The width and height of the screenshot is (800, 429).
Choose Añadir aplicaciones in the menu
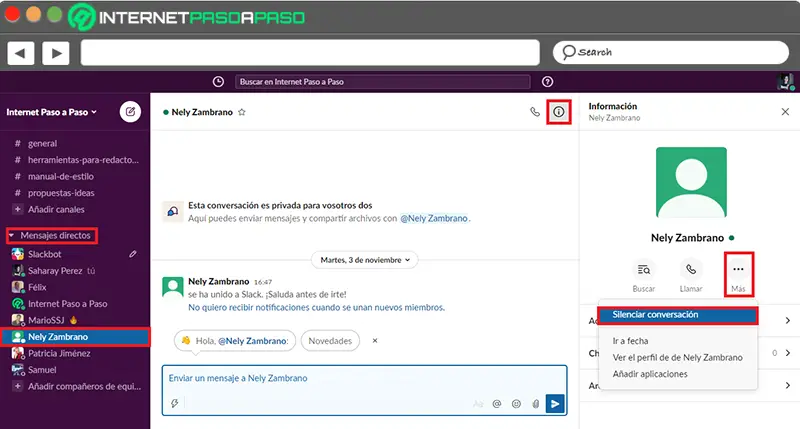point(650,374)
